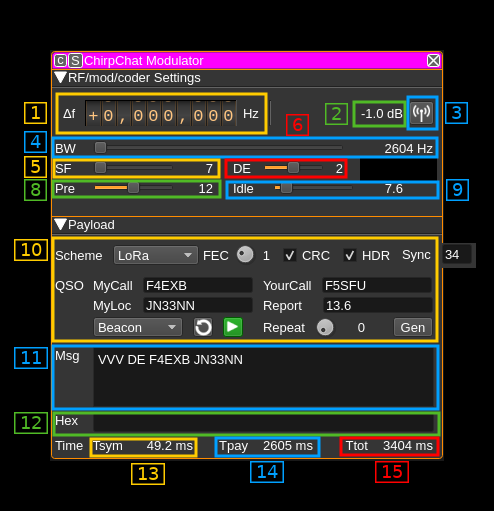Click the DE slider handle
Viewport: 494px width, 511px height.
[x=293, y=168]
